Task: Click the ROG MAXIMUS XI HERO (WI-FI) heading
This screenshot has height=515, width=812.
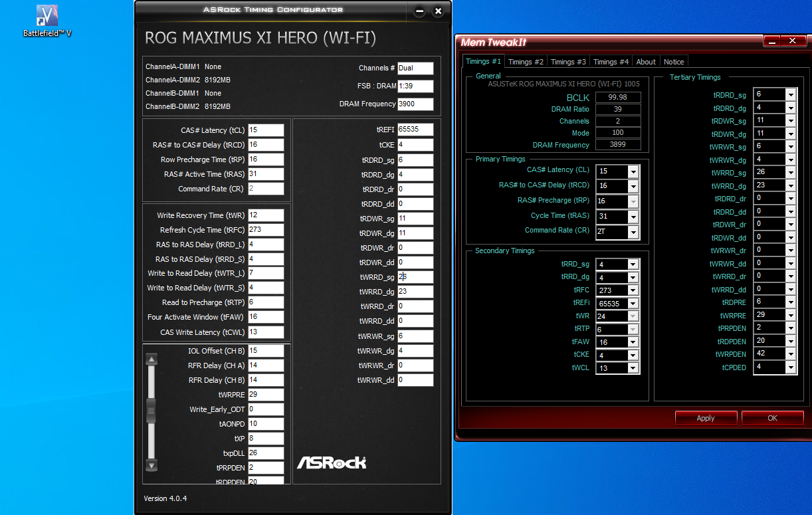Action: pyautogui.click(x=260, y=39)
